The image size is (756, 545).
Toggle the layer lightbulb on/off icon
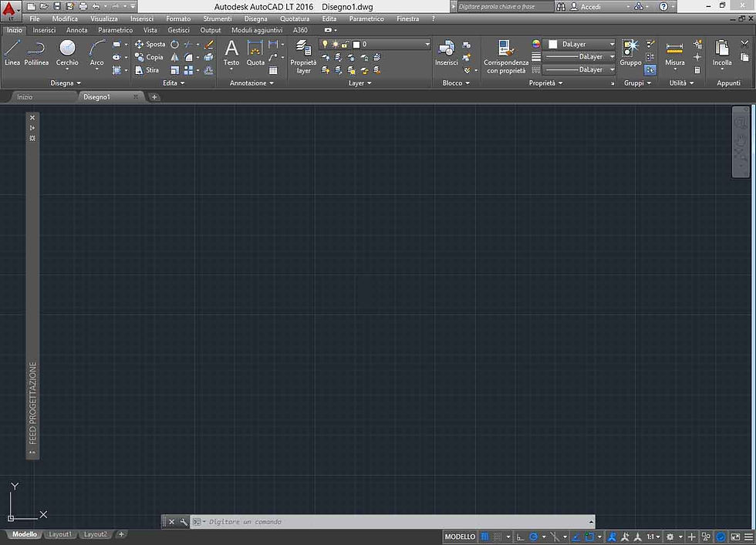pyautogui.click(x=325, y=45)
